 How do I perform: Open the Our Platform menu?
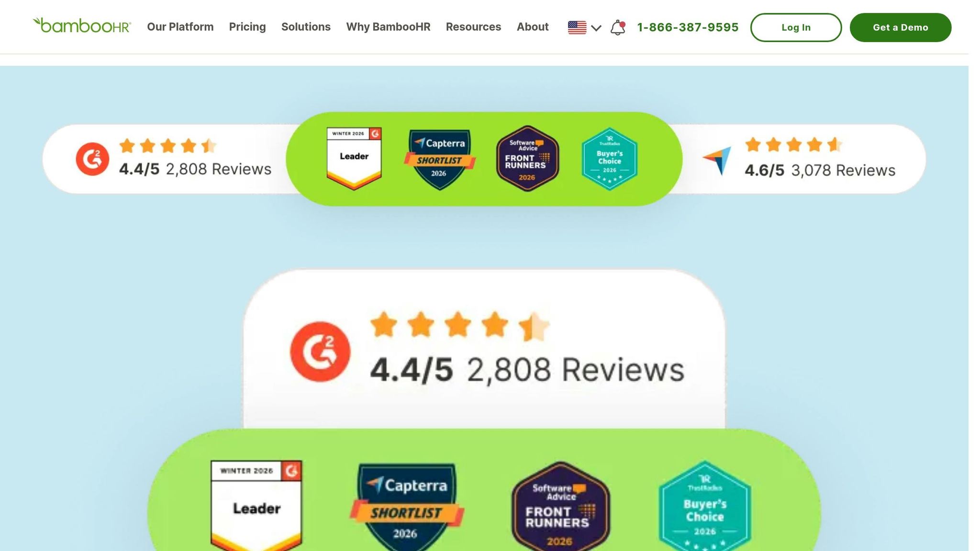click(180, 27)
